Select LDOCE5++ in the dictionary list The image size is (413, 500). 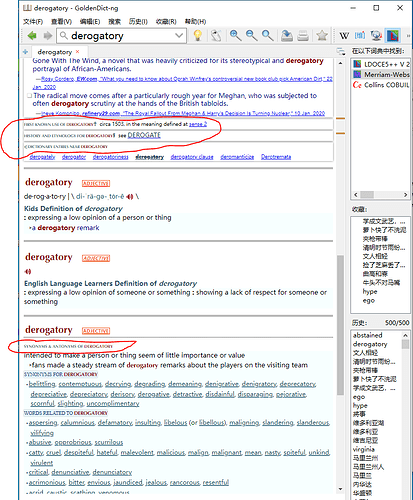381,64
